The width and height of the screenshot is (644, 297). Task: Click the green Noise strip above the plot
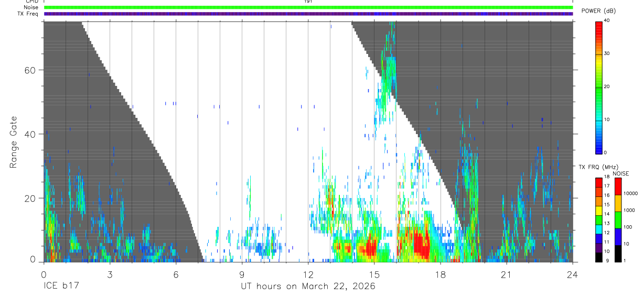[x=308, y=8]
